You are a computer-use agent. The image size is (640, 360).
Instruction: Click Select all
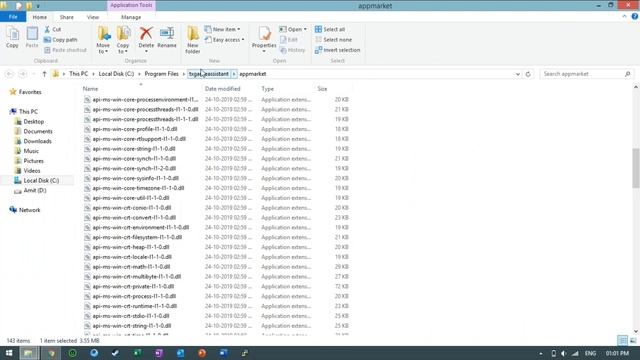[330, 29]
